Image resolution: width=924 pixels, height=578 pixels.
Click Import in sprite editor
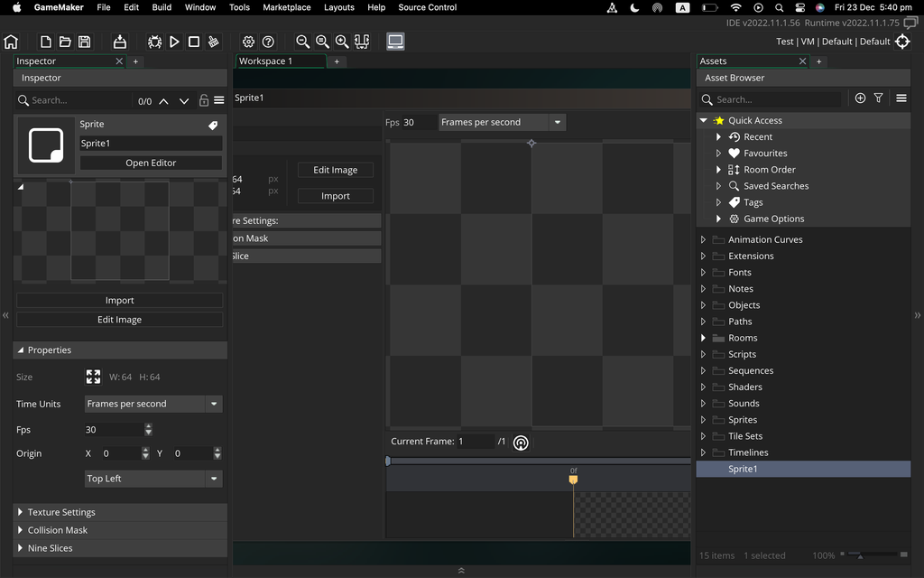336,196
